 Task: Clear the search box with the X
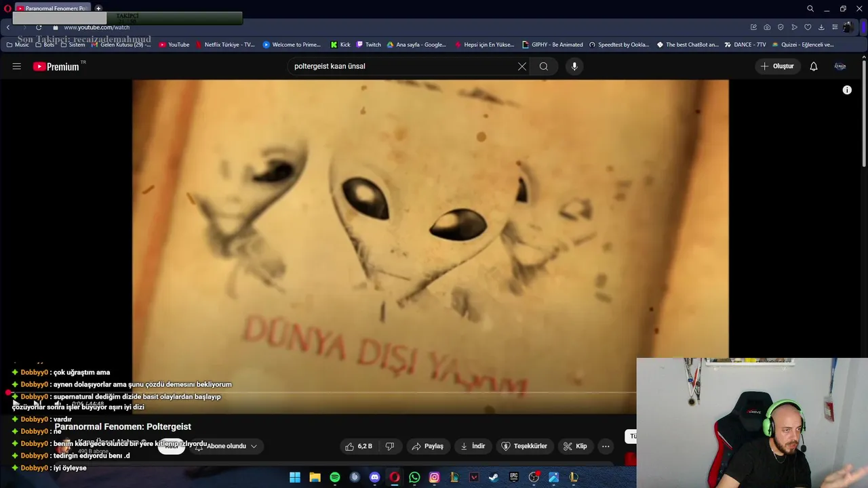tap(521, 66)
